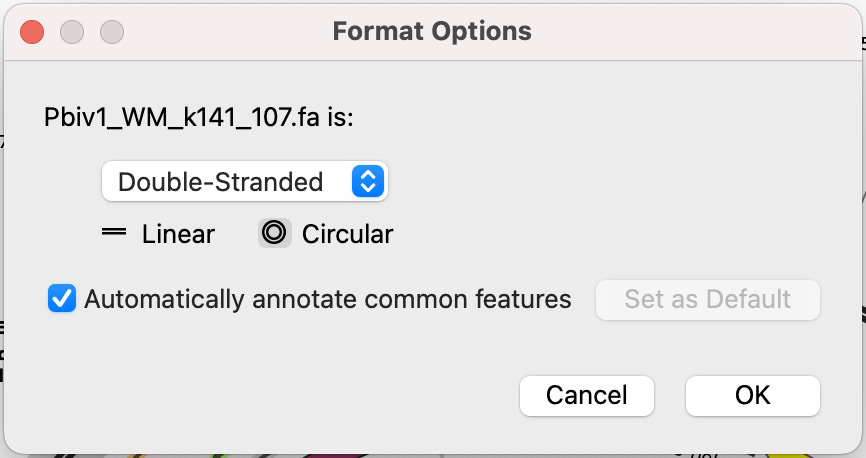Click the gray minimize window button
The width and height of the screenshot is (866, 458).
(72, 31)
